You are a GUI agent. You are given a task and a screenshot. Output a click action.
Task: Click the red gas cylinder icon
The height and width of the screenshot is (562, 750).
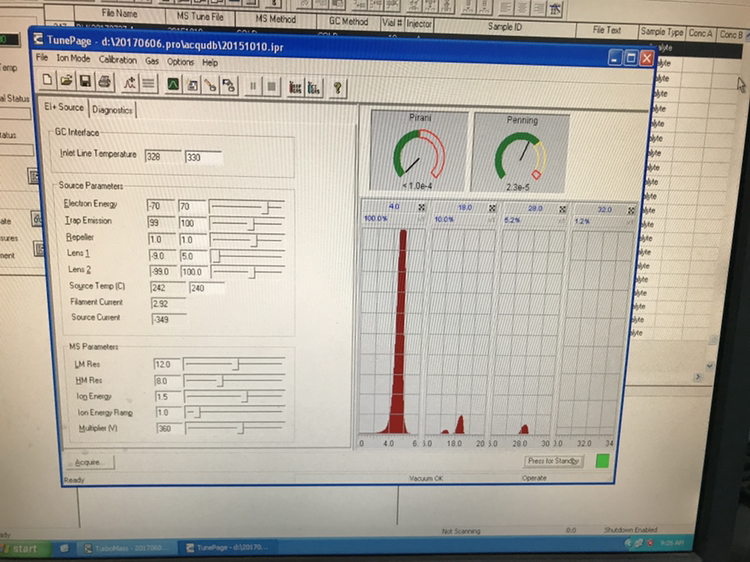click(x=296, y=88)
